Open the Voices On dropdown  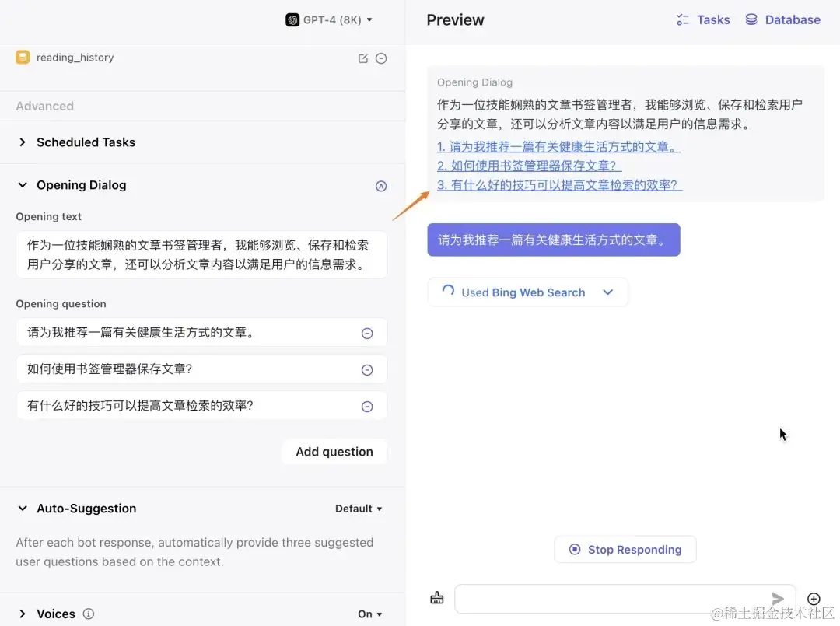[369, 614]
